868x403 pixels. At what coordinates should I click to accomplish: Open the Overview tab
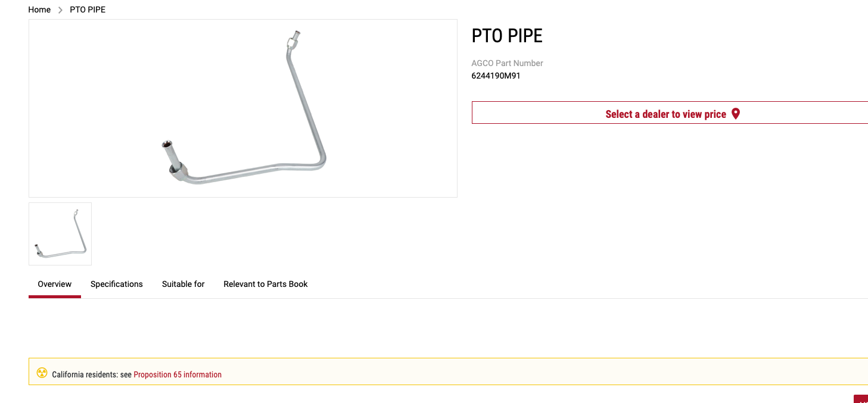(x=55, y=285)
